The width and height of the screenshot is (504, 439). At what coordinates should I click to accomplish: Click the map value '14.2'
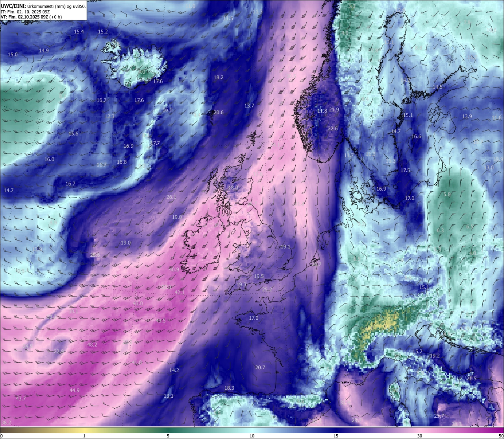coord(174,370)
